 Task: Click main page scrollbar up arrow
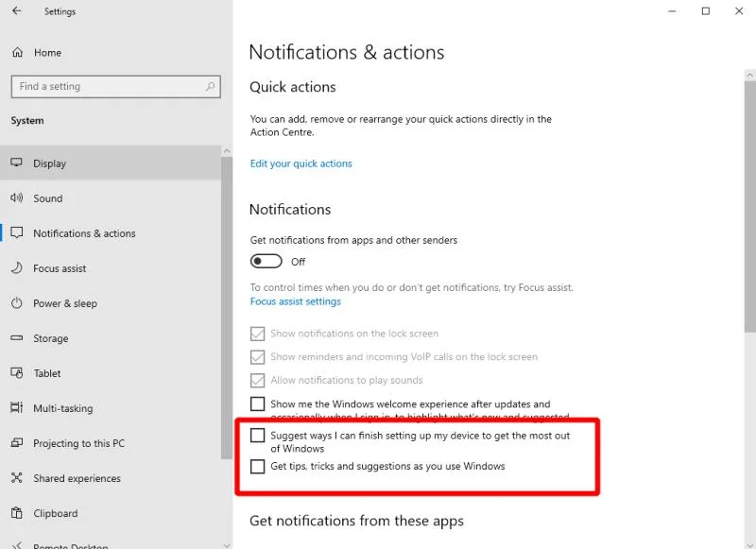click(x=749, y=75)
